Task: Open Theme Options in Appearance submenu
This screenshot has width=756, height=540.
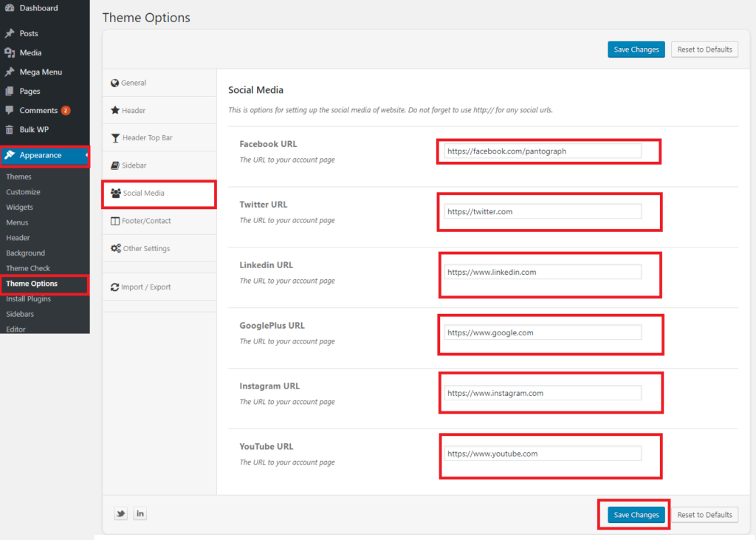Action: (x=32, y=284)
